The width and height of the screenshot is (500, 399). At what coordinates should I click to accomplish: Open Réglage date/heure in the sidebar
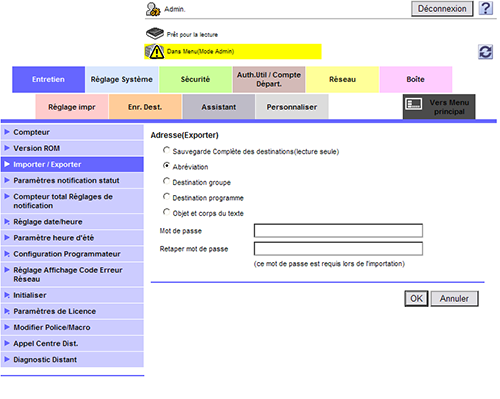pos(72,222)
